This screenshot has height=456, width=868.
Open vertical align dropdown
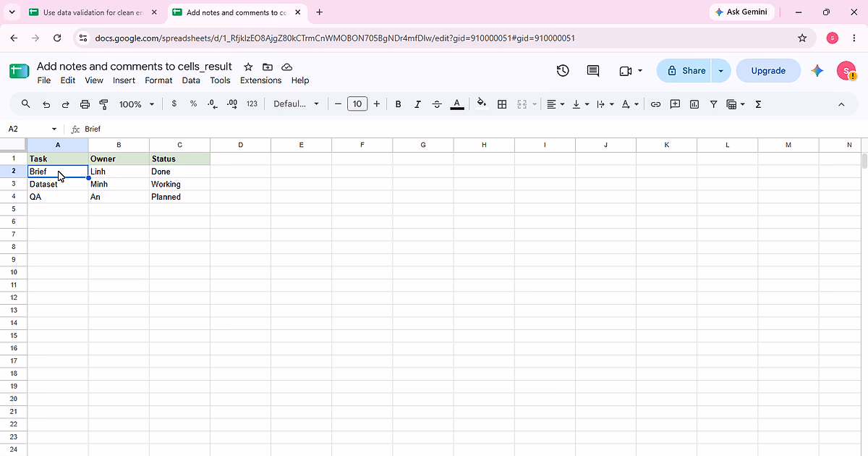coord(580,104)
